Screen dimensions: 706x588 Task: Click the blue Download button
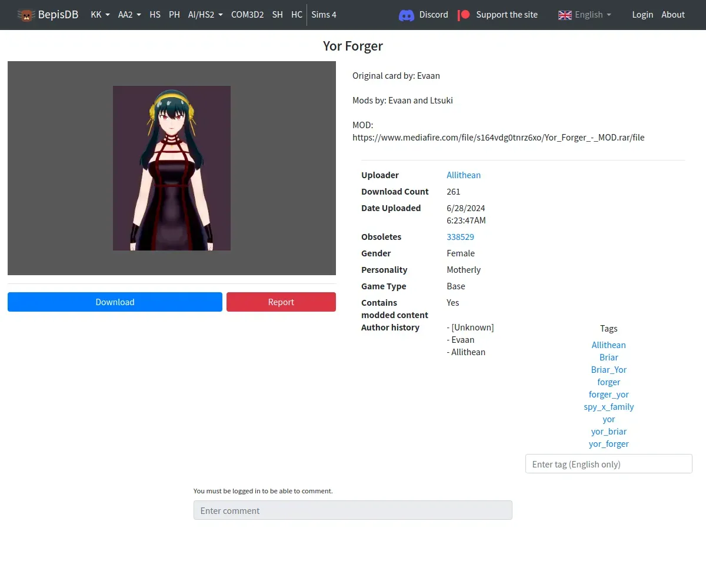pos(115,302)
